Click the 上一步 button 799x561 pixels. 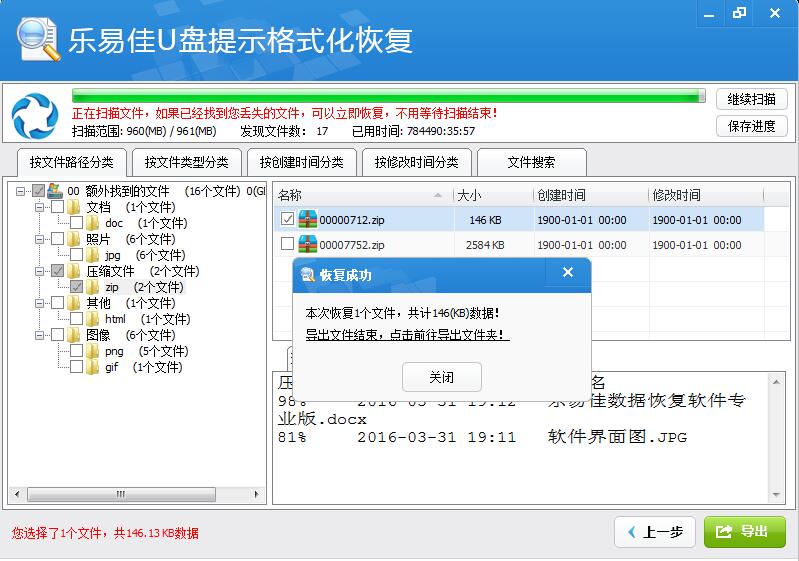point(655,532)
